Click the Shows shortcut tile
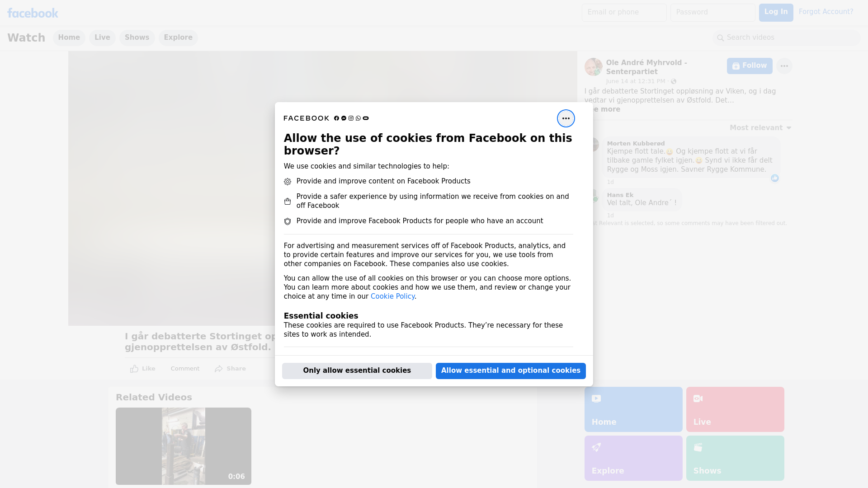 pos(735,458)
